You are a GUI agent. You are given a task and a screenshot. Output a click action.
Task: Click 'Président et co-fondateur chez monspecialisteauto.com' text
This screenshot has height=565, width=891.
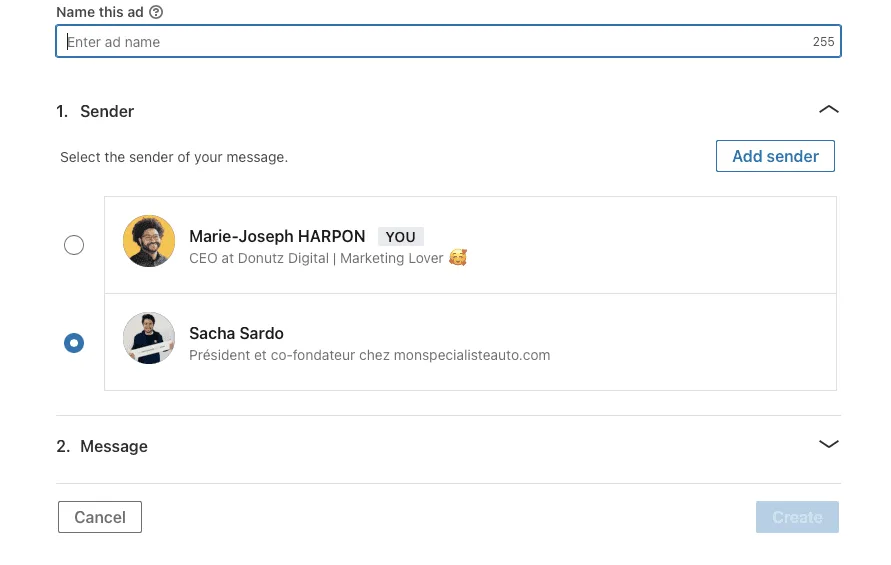click(x=369, y=355)
